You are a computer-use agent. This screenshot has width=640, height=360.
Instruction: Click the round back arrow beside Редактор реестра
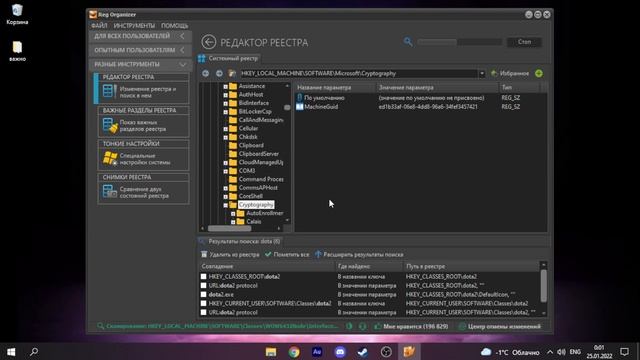[x=209, y=42]
